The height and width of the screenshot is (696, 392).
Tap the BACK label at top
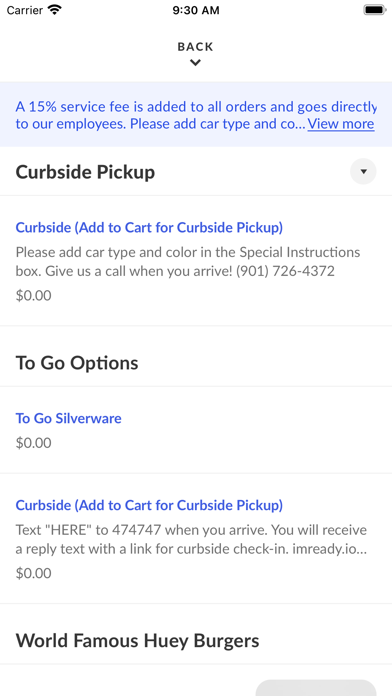(x=195, y=47)
